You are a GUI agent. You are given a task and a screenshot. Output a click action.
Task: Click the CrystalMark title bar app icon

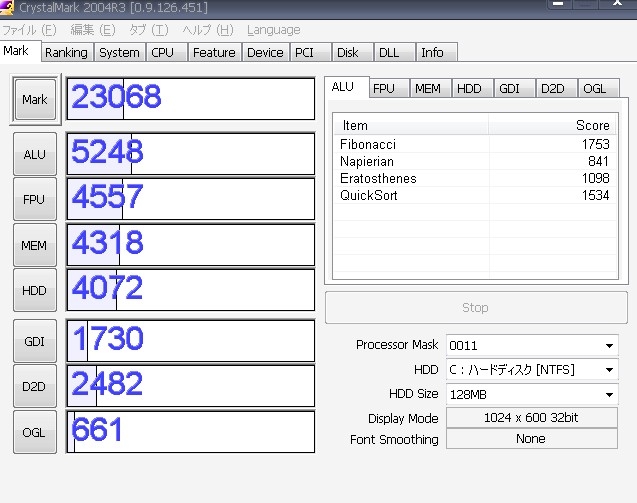8,8
